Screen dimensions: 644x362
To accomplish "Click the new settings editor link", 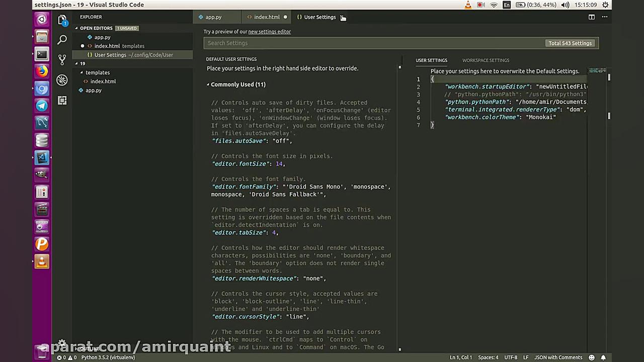I will pyautogui.click(x=269, y=32).
